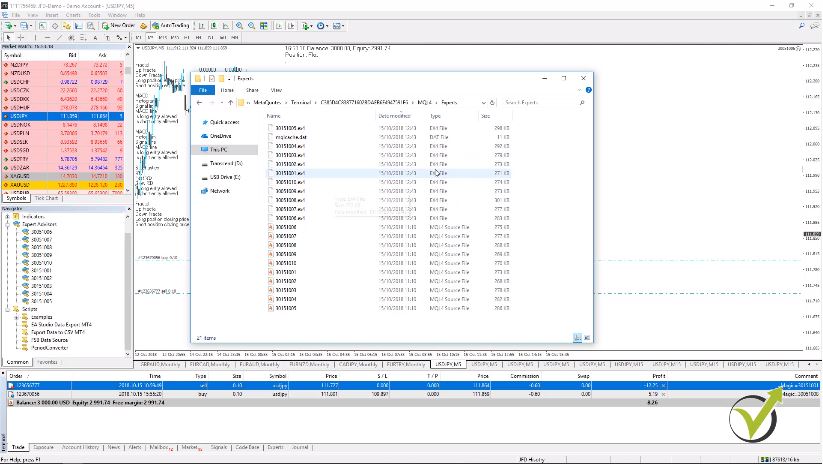Viewport: 823px width, 465px height.
Task: Open the File menu in MetaTrader
Action: point(16,15)
